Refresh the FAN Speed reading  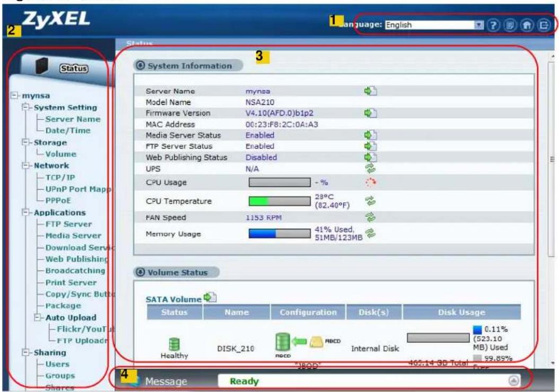coord(370,217)
